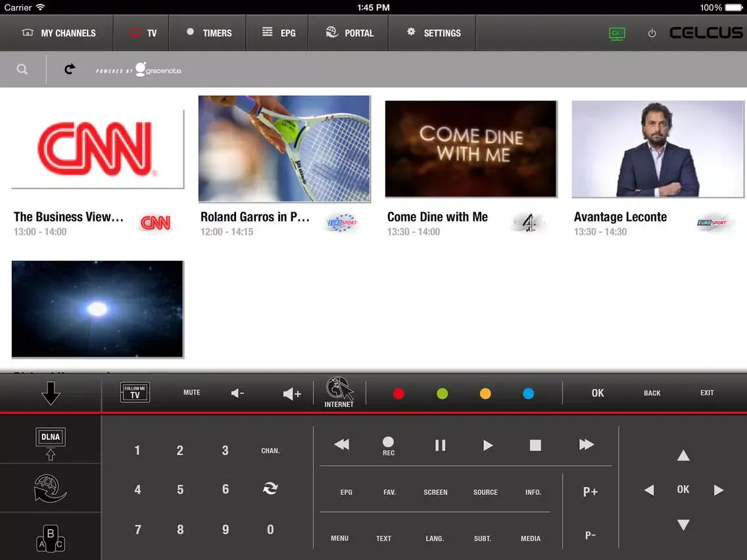
Task: Tap number 0 on keypad
Action: click(270, 530)
